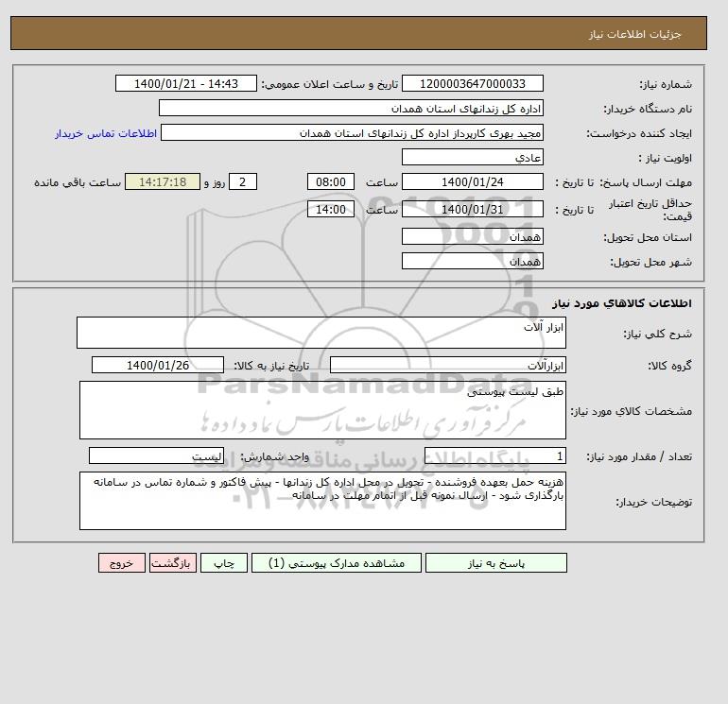This screenshot has height=704, width=728.
Task: Click the price validity time 14:00
Action: pos(331,209)
